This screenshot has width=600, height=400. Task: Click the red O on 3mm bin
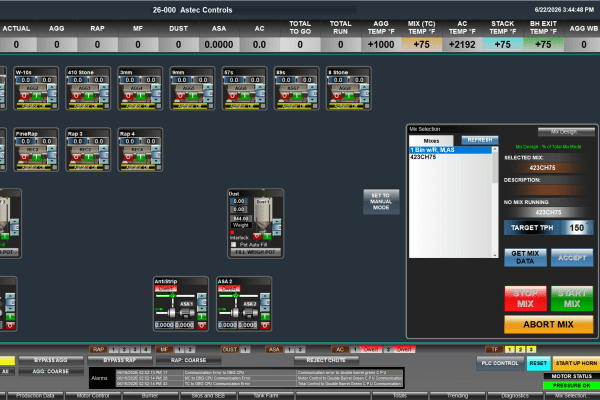pyautogui.click(x=129, y=96)
